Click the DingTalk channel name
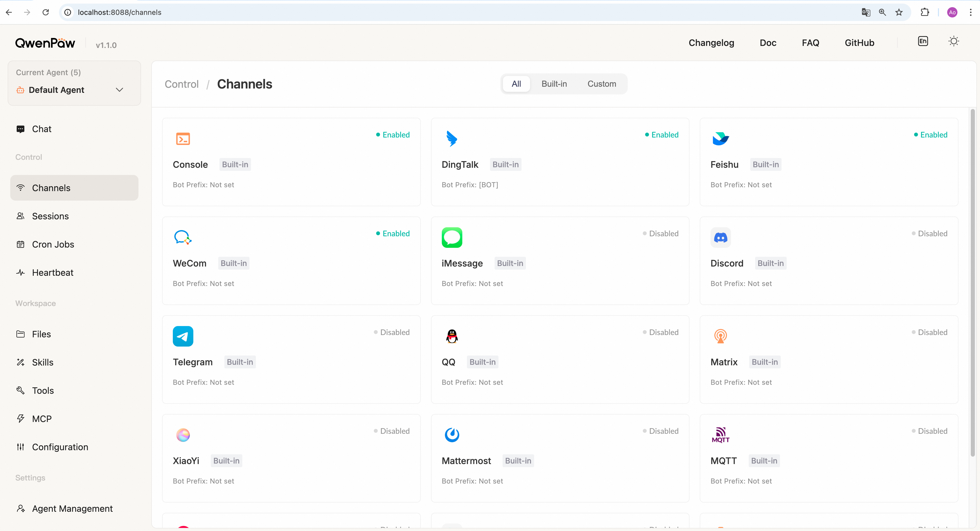This screenshot has width=980, height=531. coord(460,164)
